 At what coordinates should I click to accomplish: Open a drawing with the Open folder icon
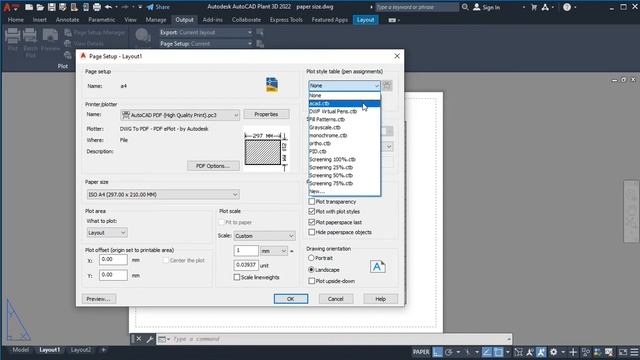click(x=40, y=7)
